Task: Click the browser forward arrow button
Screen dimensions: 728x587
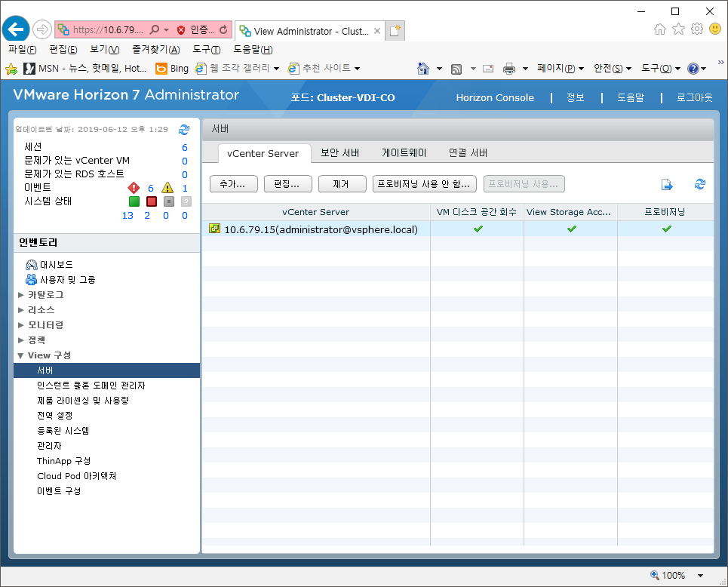Action: [x=42, y=29]
